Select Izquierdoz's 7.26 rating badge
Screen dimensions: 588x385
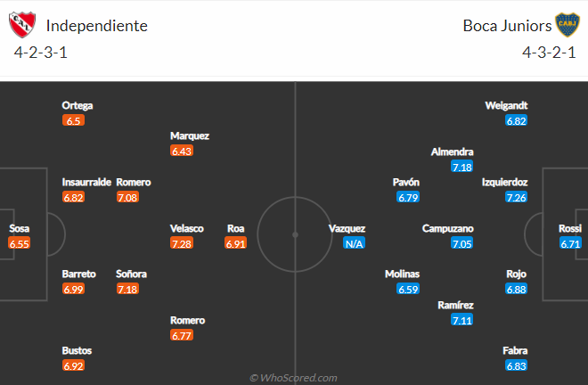pos(516,197)
